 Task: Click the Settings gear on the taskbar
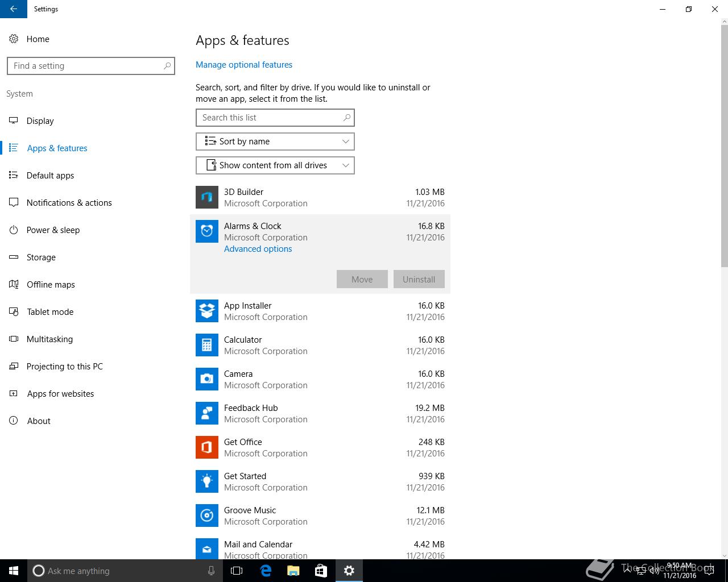point(349,571)
